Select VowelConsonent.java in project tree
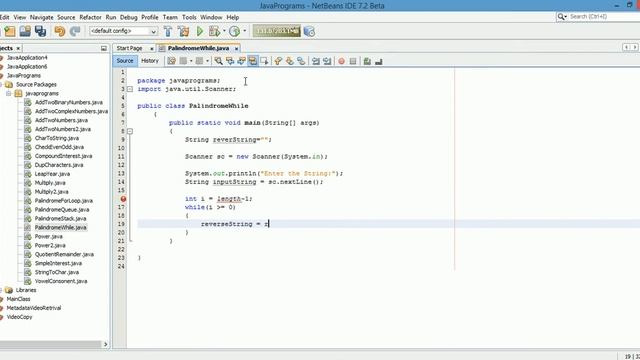 coord(61,281)
